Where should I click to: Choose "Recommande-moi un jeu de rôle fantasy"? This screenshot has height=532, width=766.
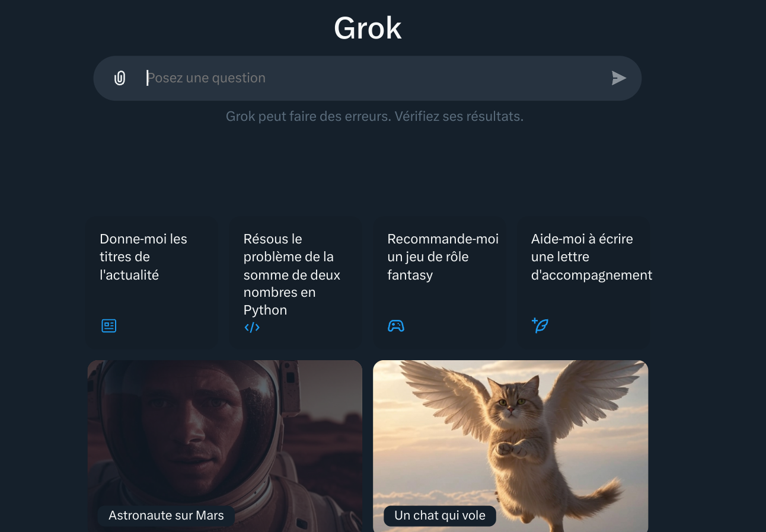[439, 282]
